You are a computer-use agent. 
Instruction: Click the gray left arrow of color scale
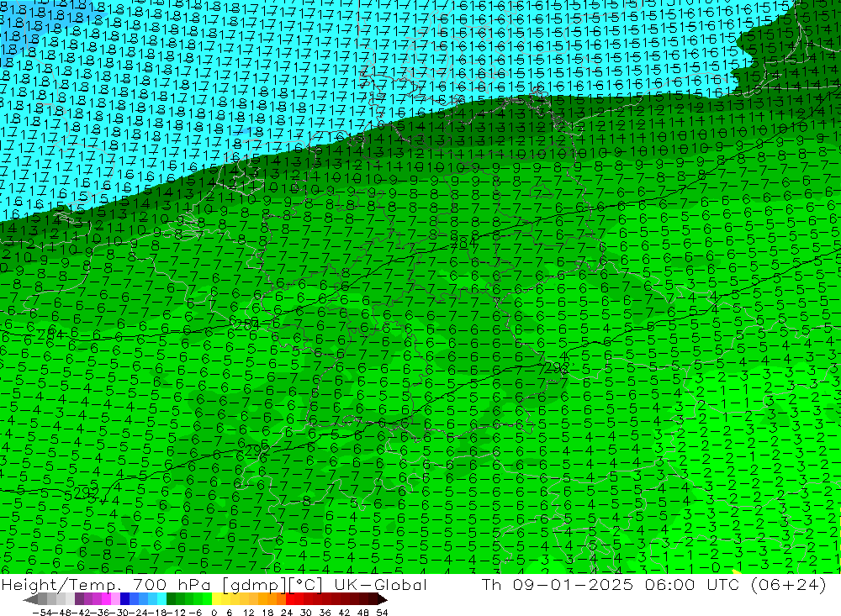(x=32, y=600)
